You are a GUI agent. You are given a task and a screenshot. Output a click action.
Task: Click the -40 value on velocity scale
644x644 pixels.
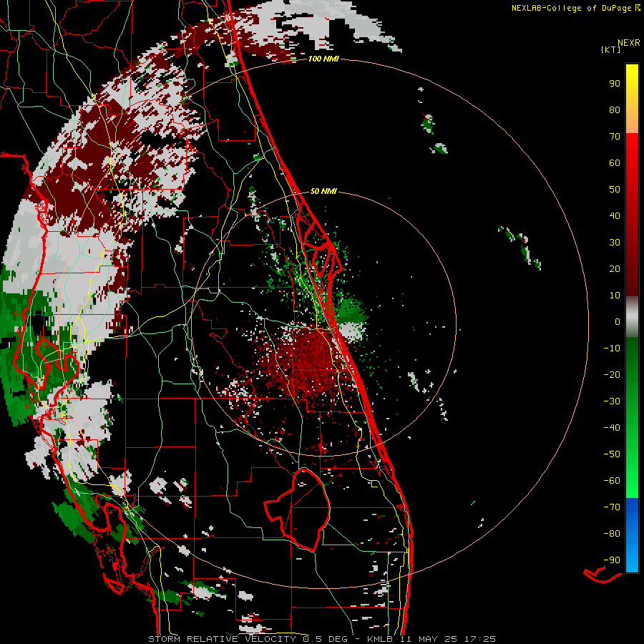tap(612, 428)
